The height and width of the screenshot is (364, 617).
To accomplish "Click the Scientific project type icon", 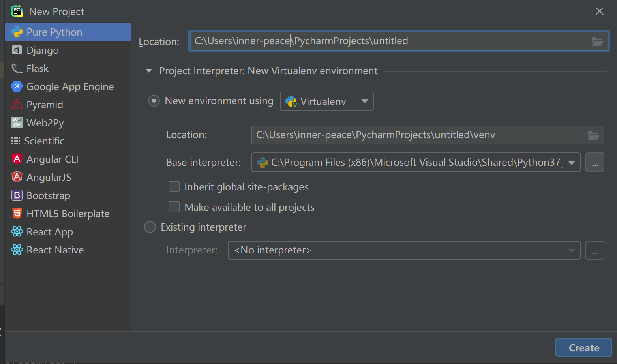I will 16,141.
